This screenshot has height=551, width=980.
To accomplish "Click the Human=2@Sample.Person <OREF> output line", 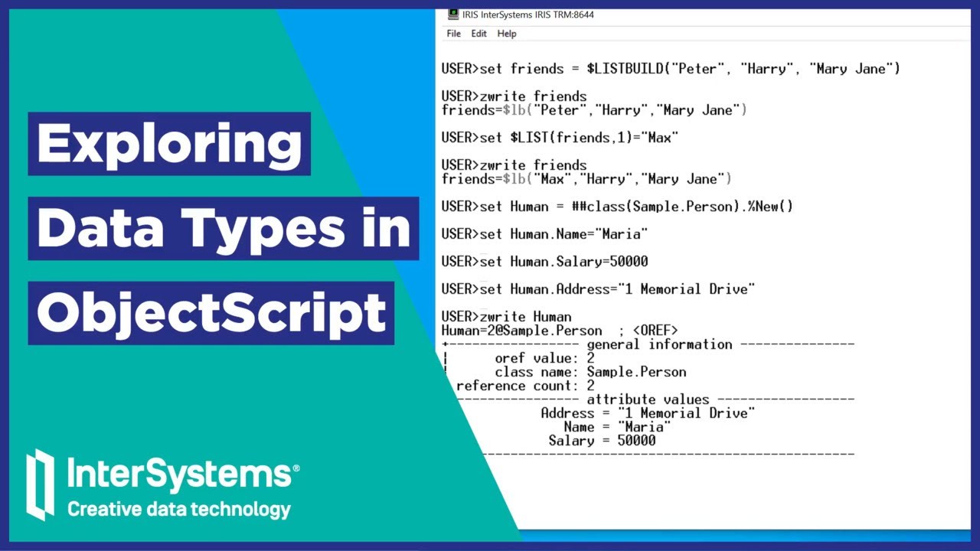I will point(560,331).
